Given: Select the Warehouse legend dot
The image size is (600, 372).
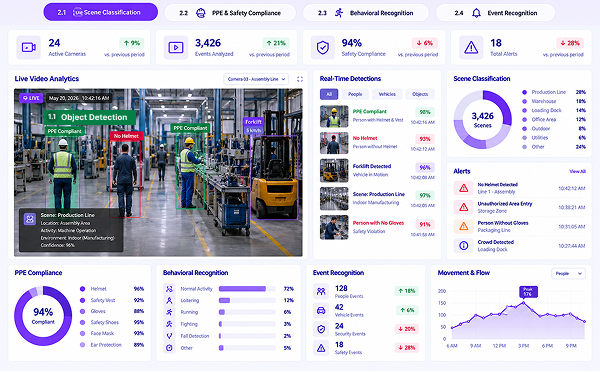Looking at the screenshot, I should click(x=524, y=101).
